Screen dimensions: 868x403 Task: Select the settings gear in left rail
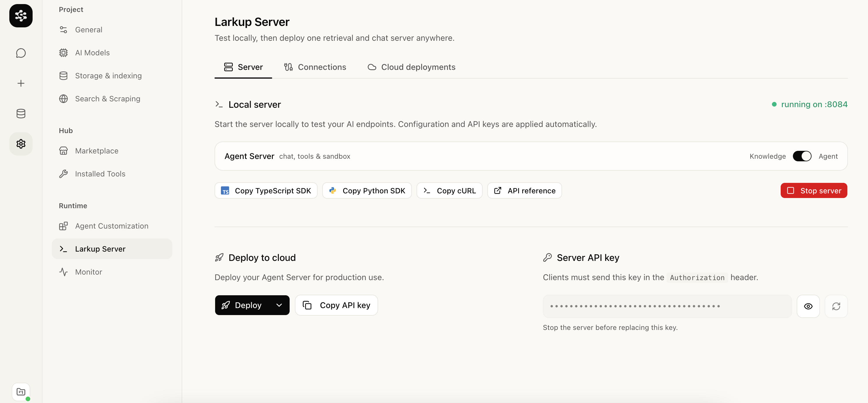coord(21,144)
